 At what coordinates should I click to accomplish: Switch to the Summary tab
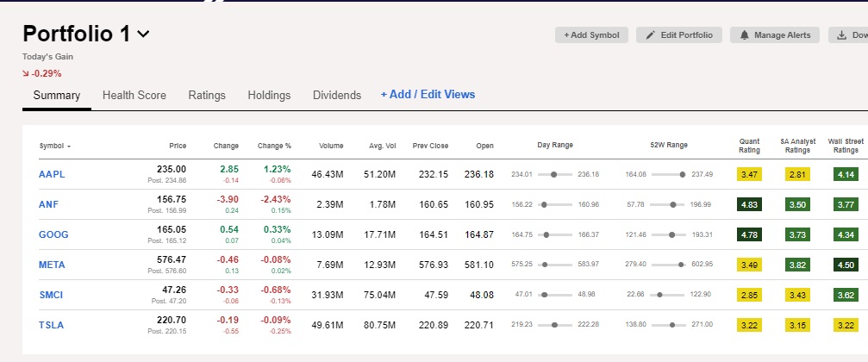(57, 95)
